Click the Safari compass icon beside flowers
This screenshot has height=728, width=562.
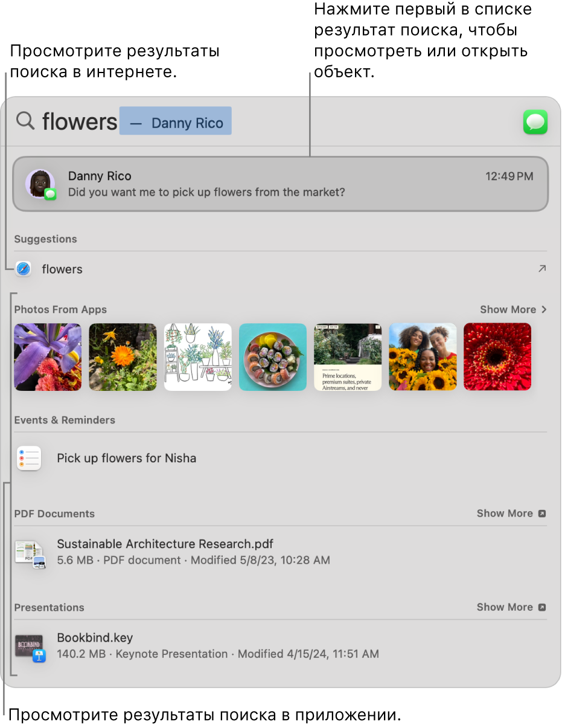pyautogui.click(x=24, y=269)
